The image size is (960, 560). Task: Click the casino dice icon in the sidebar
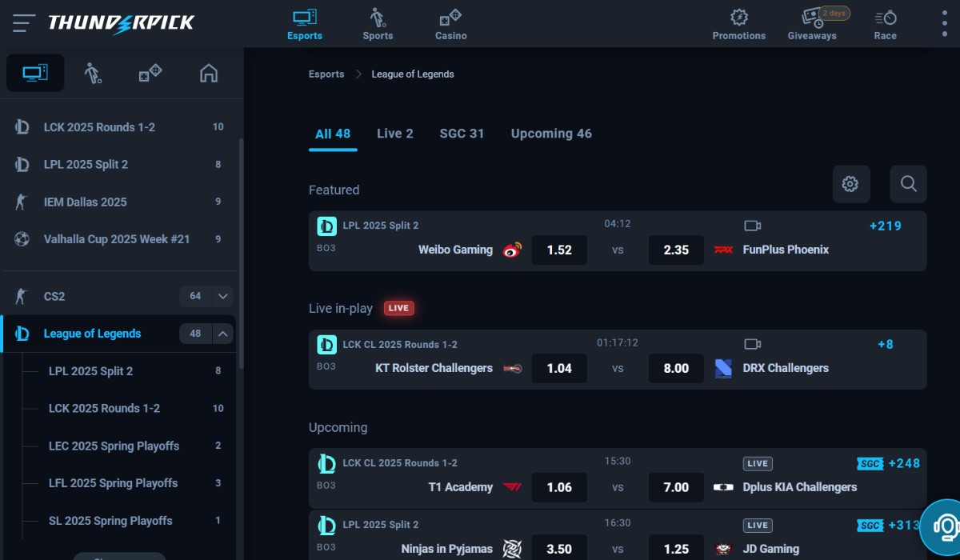150,72
